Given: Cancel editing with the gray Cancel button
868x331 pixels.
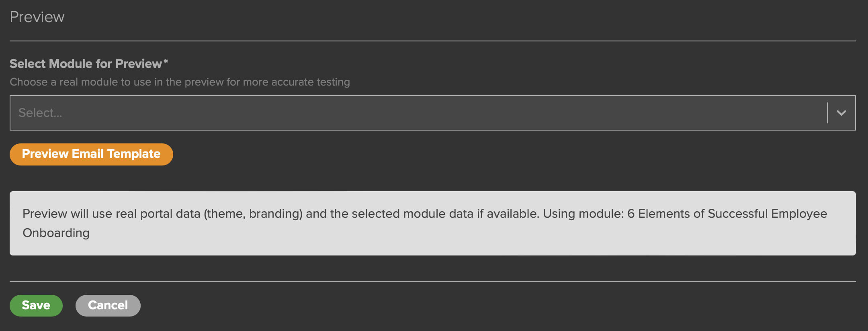Looking at the screenshot, I should 108,305.
